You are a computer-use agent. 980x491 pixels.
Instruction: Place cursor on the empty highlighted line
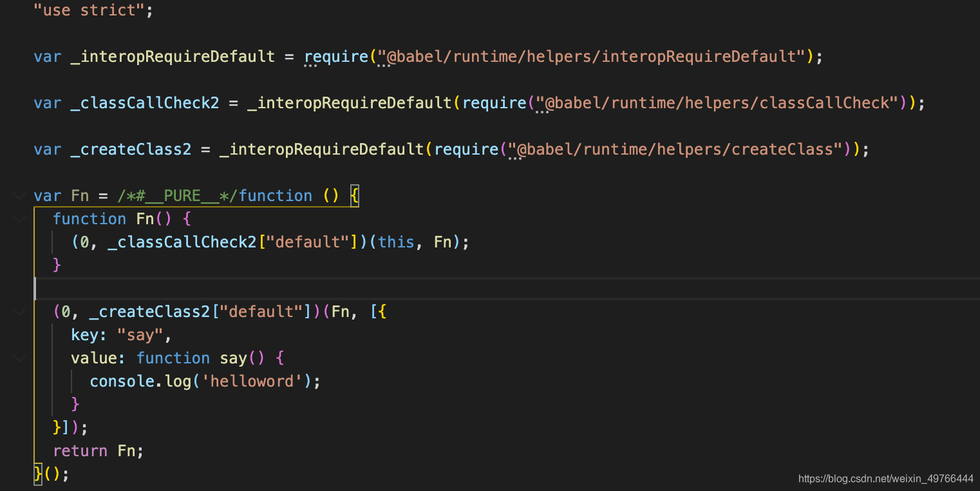(x=506, y=289)
